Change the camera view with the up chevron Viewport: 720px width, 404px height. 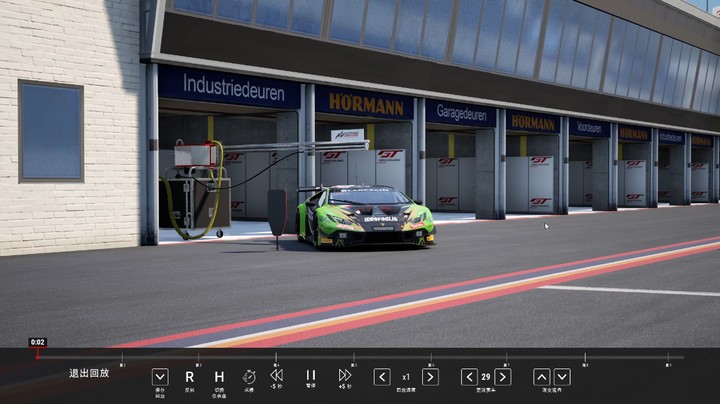542,377
